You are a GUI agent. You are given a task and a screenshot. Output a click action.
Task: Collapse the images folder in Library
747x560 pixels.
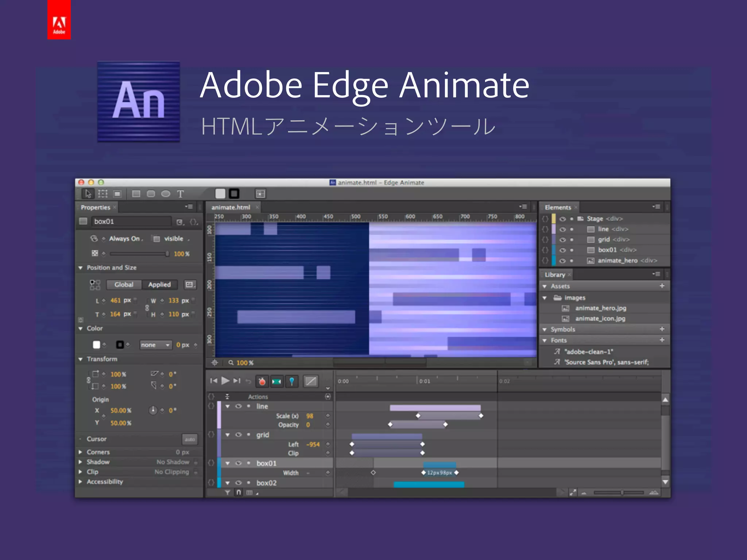545,298
